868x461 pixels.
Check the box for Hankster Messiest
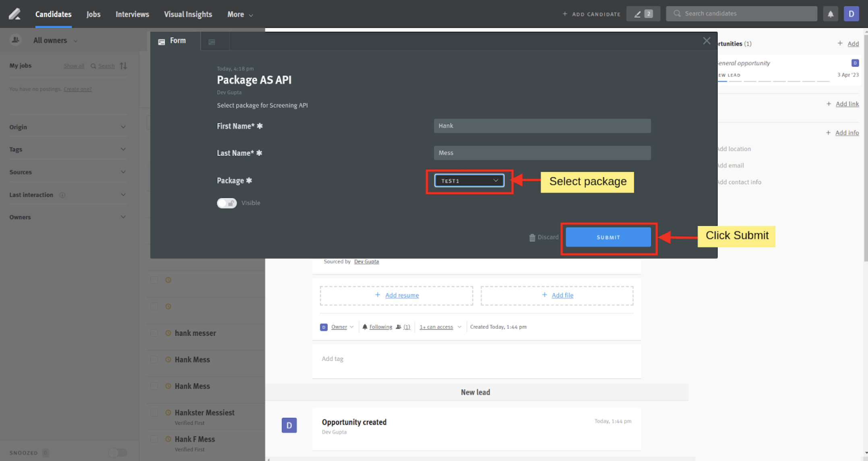(x=154, y=413)
